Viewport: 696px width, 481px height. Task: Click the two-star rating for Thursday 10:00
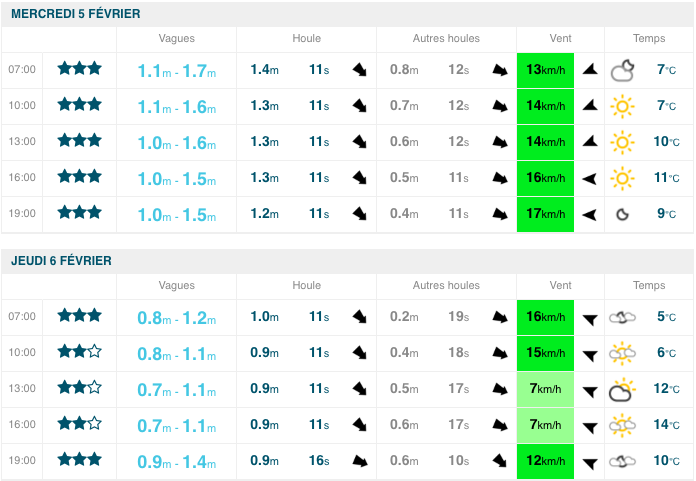pos(79,352)
